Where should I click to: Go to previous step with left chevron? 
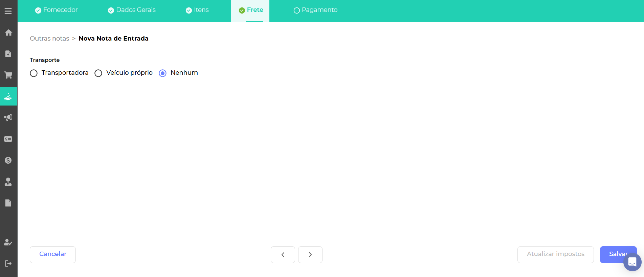(283, 255)
